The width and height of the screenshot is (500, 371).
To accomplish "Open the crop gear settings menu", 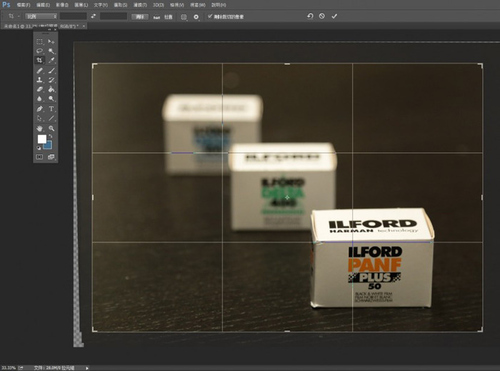I will [196, 17].
